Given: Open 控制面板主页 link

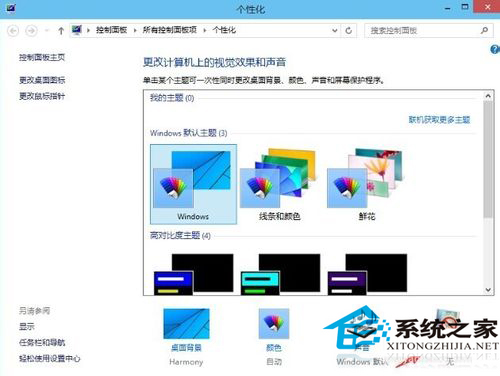Looking at the screenshot, I should pos(42,57).
